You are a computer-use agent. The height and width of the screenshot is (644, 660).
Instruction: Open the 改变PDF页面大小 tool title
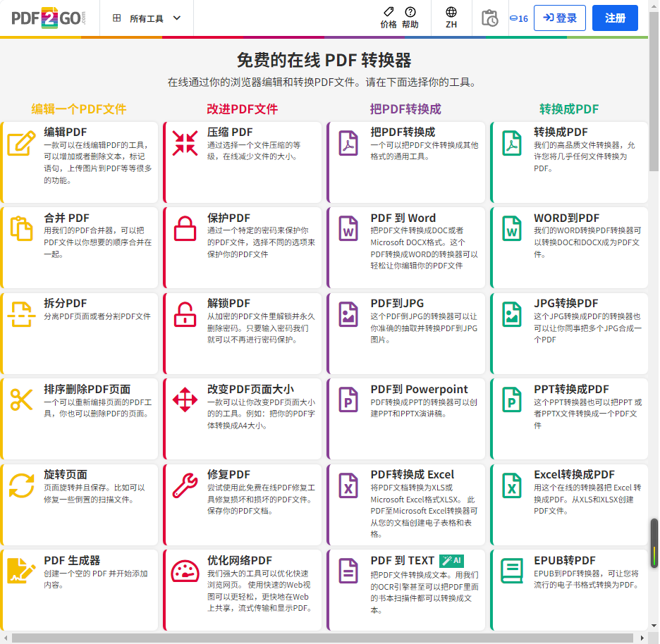[250, 389]
